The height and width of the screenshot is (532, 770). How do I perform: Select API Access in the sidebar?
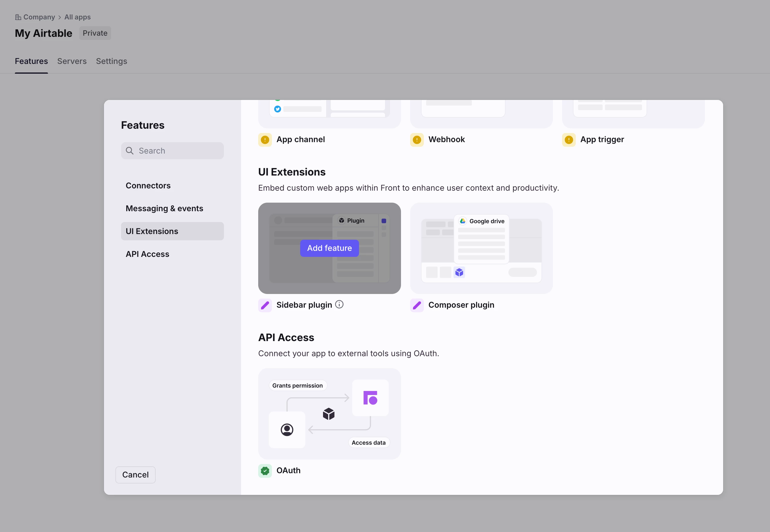(147, 254)
